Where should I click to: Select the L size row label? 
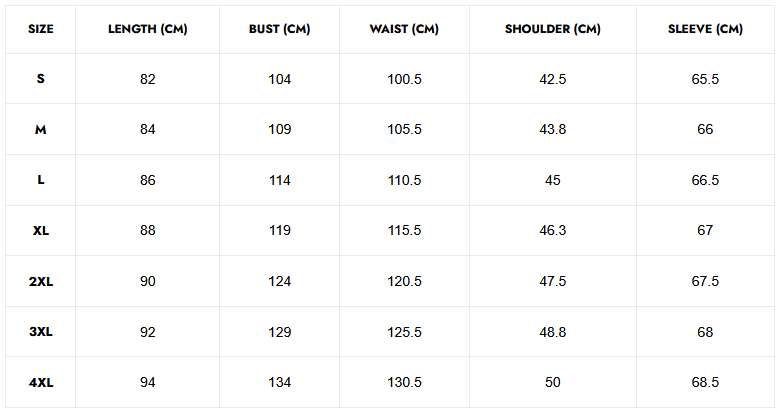pos(41,180)
